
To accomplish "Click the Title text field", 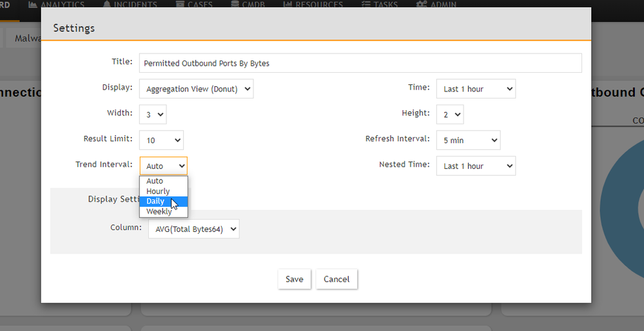I will [x=360, y=63].
